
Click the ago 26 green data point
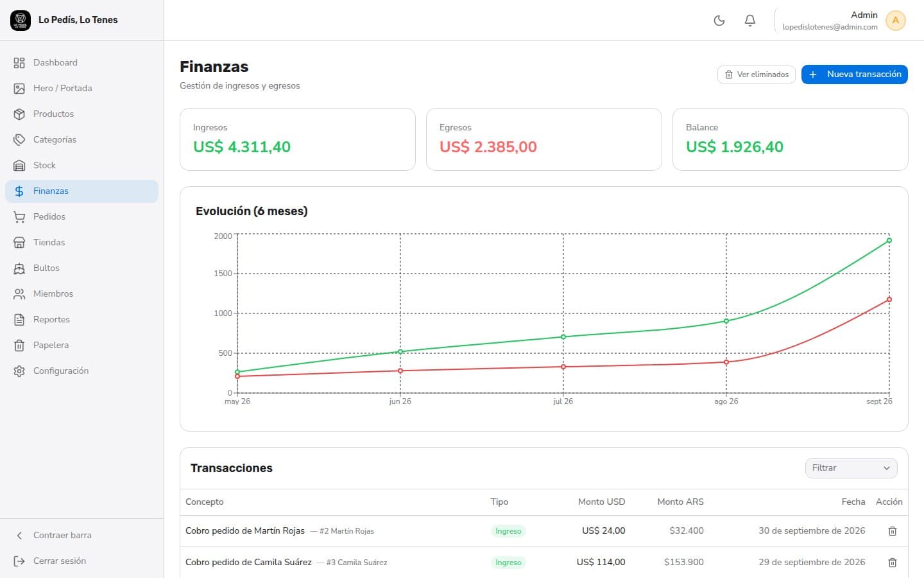726,321
